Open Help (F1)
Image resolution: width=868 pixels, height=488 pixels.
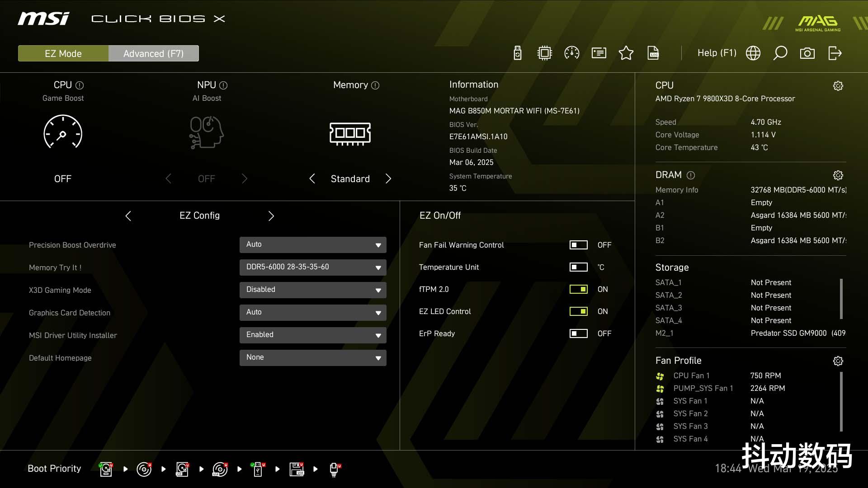pos(717,53)
